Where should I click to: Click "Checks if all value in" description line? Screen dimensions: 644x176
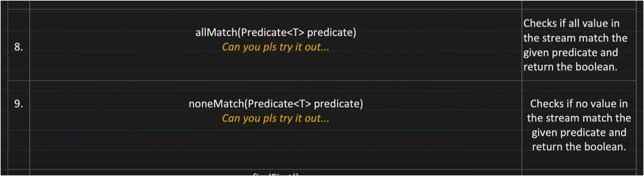click(x=571, y=23)
